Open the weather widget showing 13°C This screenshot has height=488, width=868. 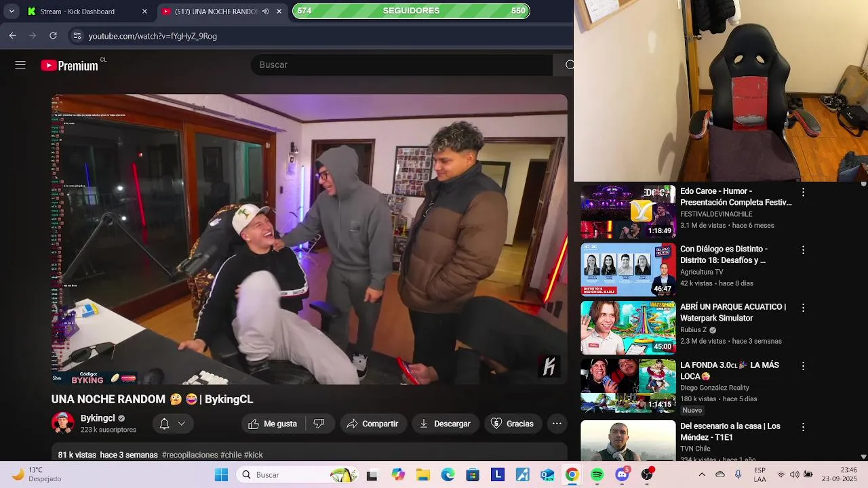click(x=37, y=474)
